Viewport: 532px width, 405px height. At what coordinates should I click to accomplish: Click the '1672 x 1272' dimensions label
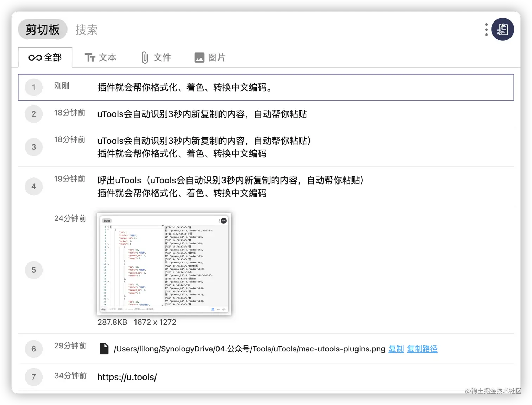click(155, 322)
